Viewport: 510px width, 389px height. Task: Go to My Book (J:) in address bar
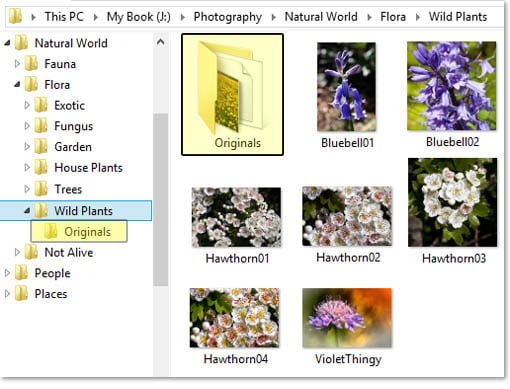click(139, 16)
